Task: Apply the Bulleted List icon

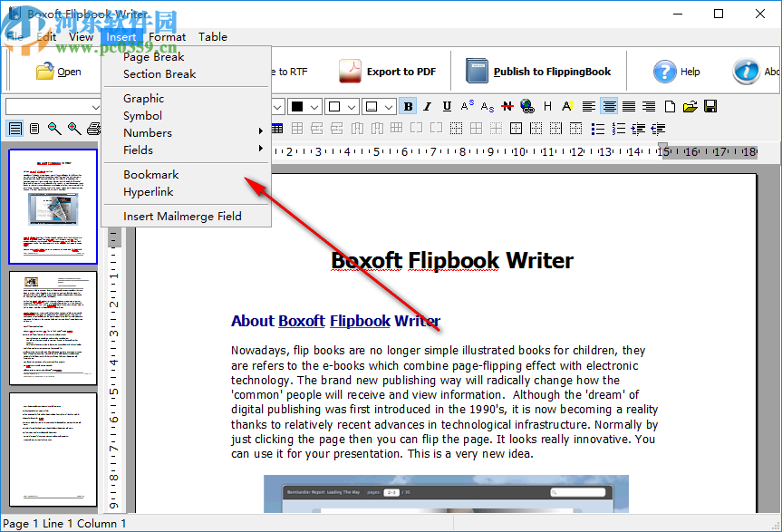Action: [596, 128]
